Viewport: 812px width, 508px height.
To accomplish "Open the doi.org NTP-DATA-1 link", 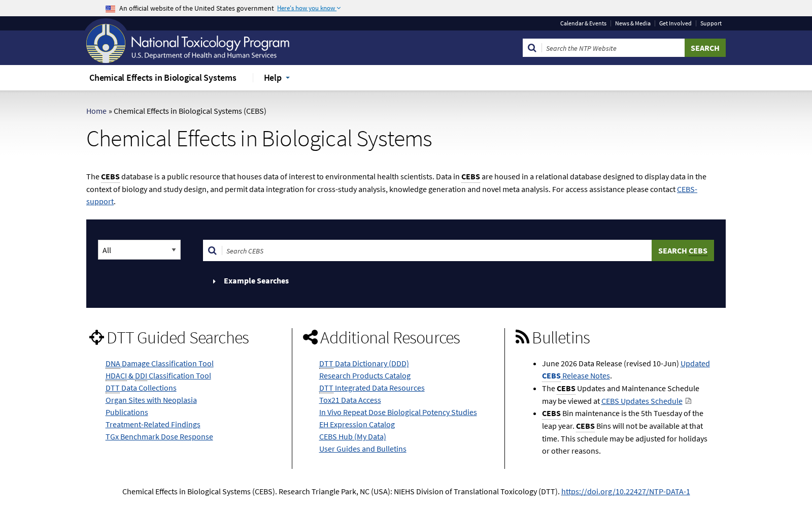I will click(625, 491).
